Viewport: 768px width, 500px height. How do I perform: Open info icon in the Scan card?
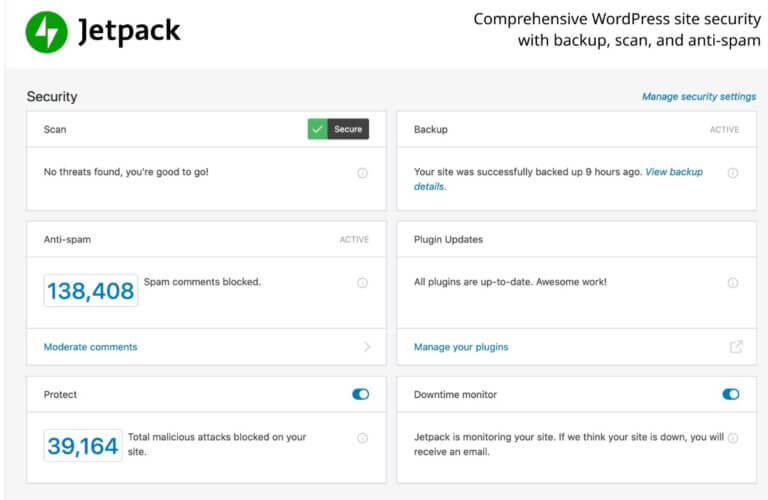pyautogui.click(x=362, y=173)
